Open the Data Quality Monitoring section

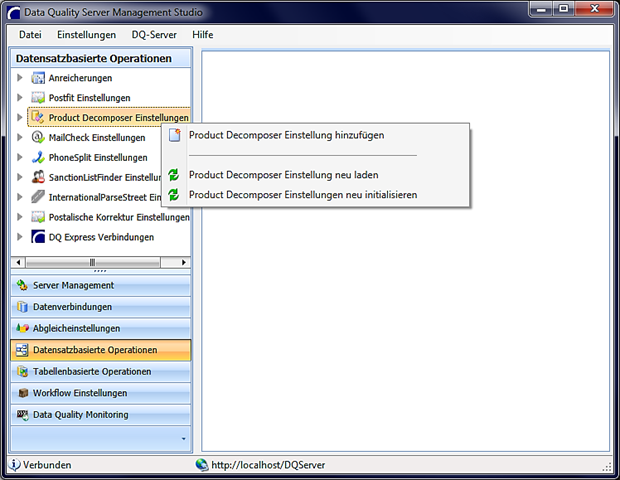point(100,415)
